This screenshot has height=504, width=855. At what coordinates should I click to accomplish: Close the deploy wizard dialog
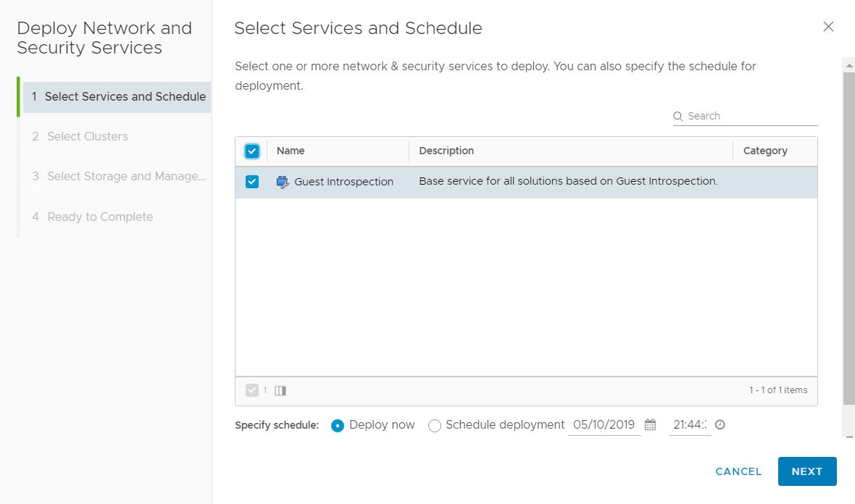(828, 27)
